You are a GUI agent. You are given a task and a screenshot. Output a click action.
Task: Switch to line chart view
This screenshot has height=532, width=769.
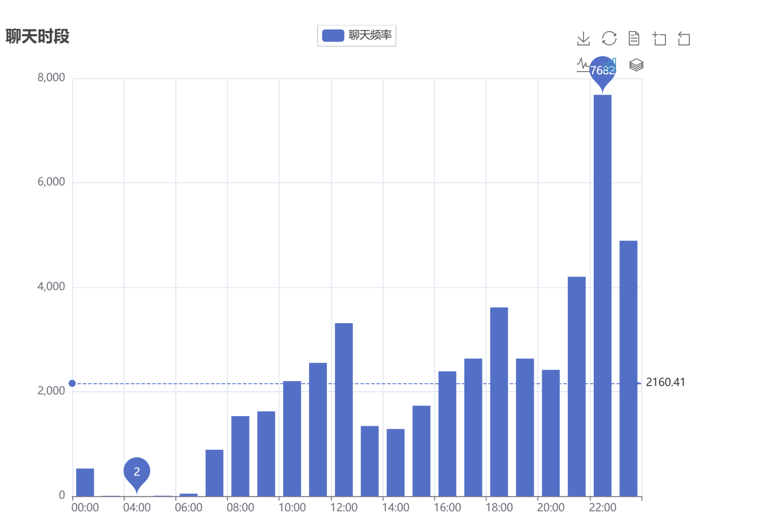pyautogui.click(x=582, y=65)
